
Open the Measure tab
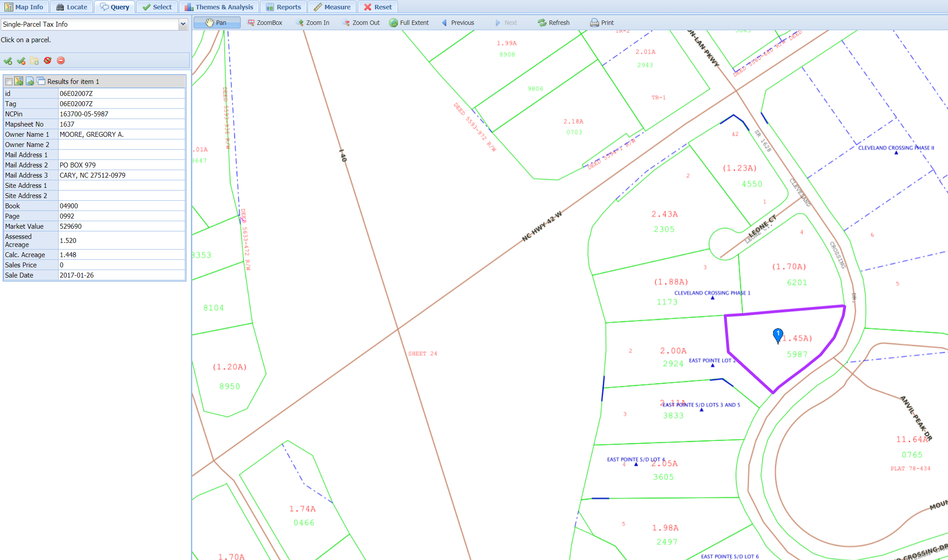click(x=332, y=7)
